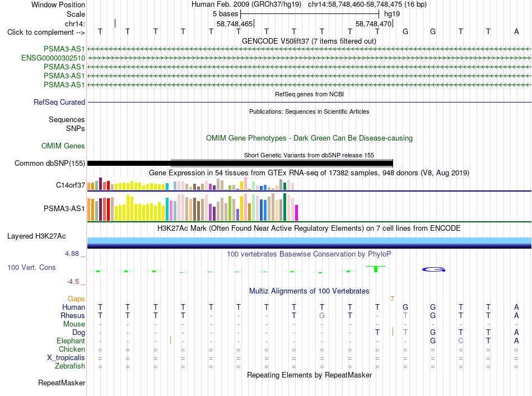Click the 58,748,470 position marker

[374, 24]
